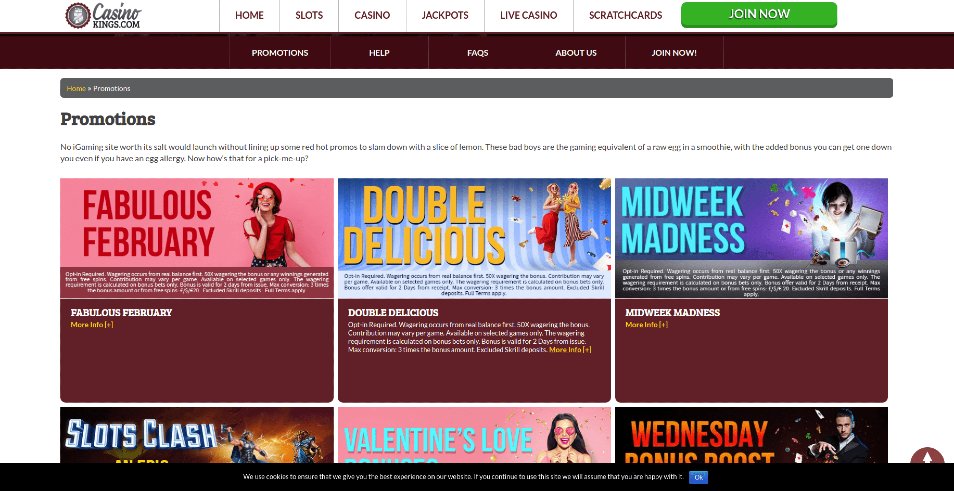Click JOIN NOW! in the secondary bar
The image size is (954, 491).
click(x=674, y=52)
